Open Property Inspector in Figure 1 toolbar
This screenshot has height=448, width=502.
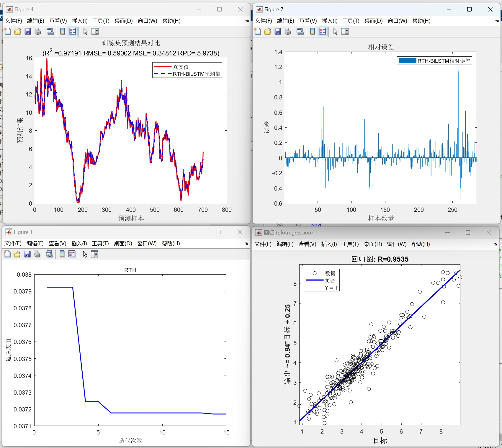(x=94, y=254)
